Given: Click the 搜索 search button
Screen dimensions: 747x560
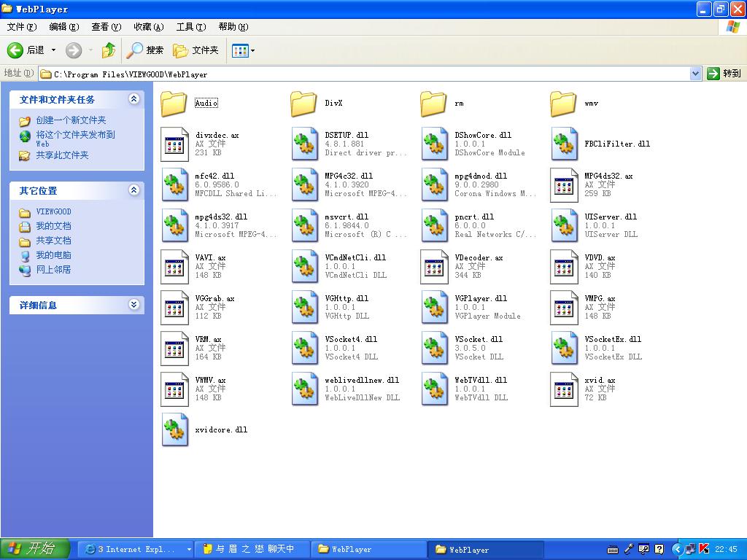Looking at the screenshot, I should click(x=145, y=50).
